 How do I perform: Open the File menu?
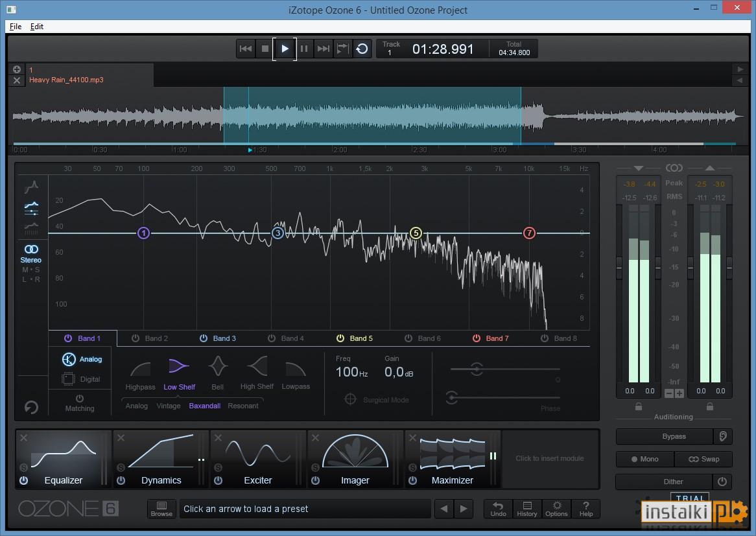16,27
